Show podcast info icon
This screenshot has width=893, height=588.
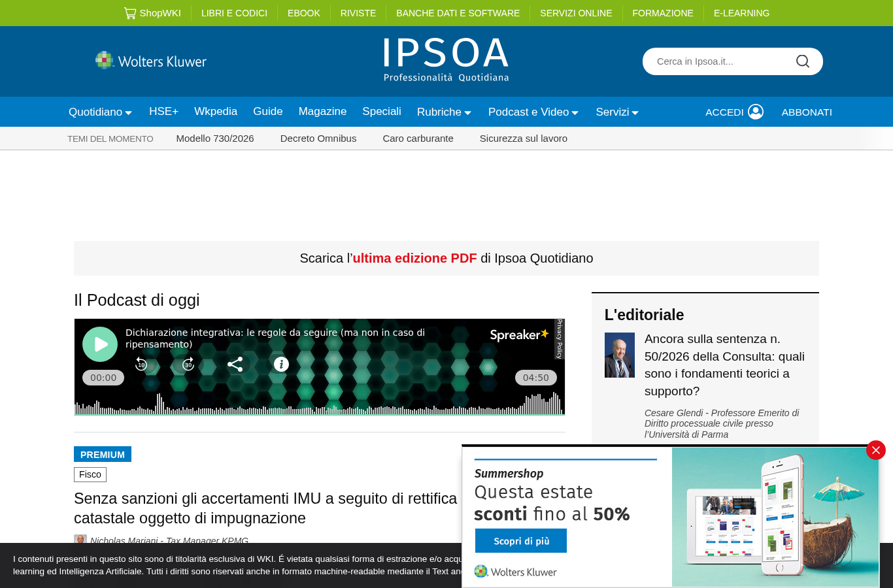pos(281,365)
